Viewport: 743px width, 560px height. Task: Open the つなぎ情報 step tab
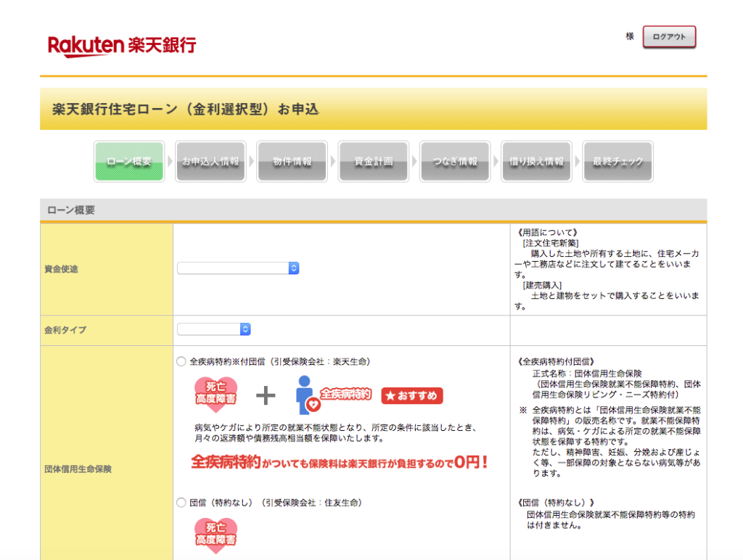click(x=455, y=162)
